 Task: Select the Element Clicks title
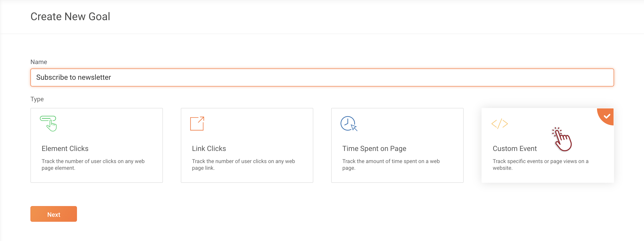click(65, 148)
